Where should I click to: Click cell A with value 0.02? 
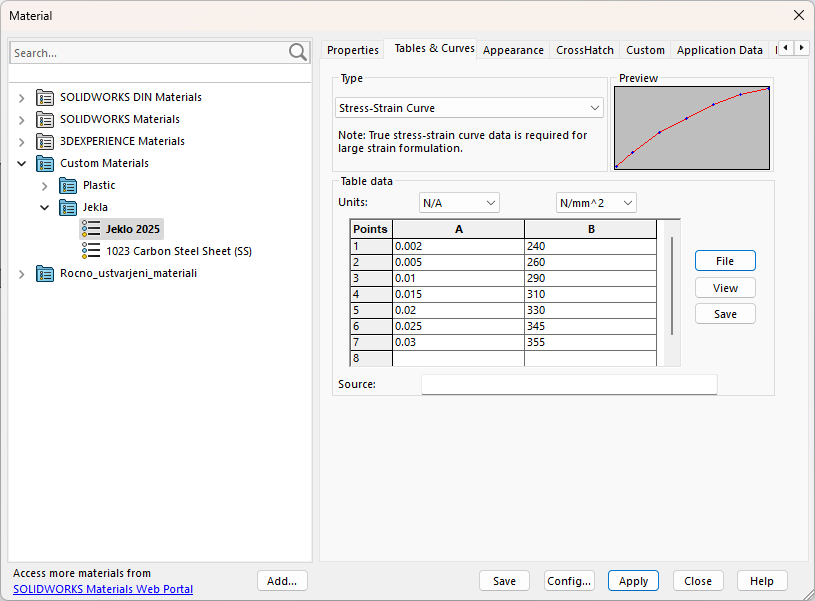(458, 310)
